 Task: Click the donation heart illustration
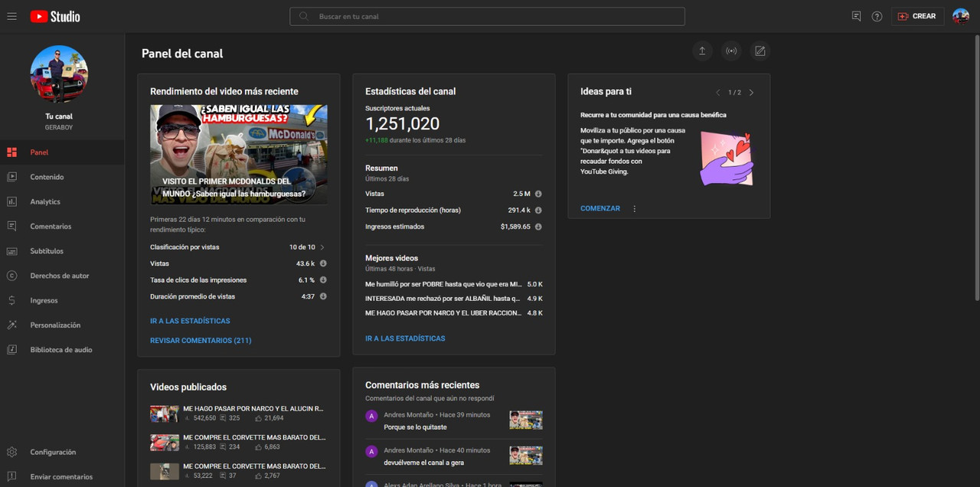point(727,159)
